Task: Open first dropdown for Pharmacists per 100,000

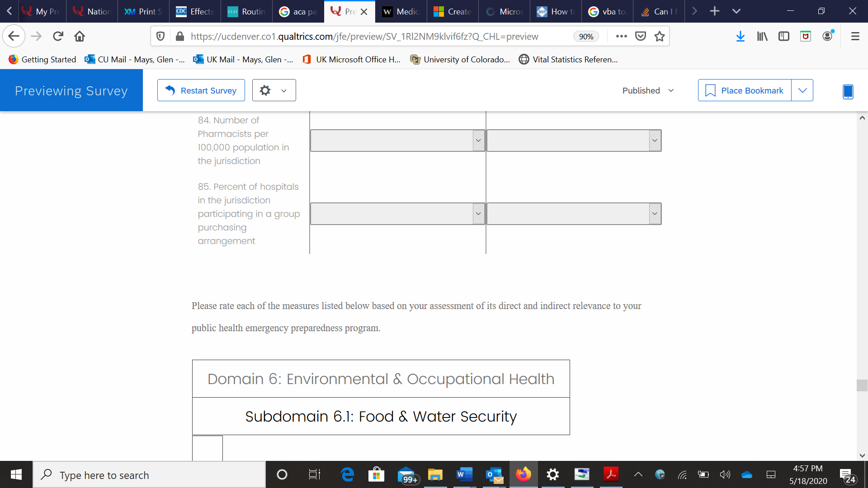Action: click(397, 141)
